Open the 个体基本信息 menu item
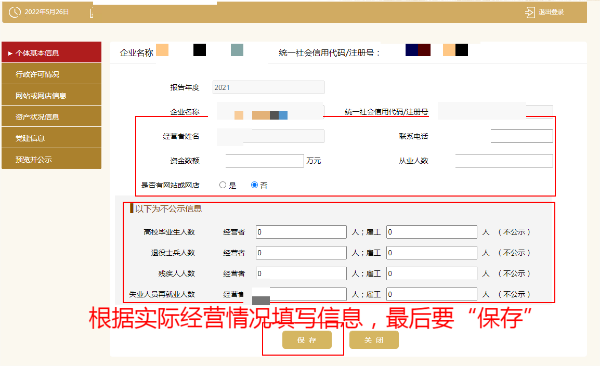This screenshot has width=600, height=366. pyautogui.click(x=51, y=52)
